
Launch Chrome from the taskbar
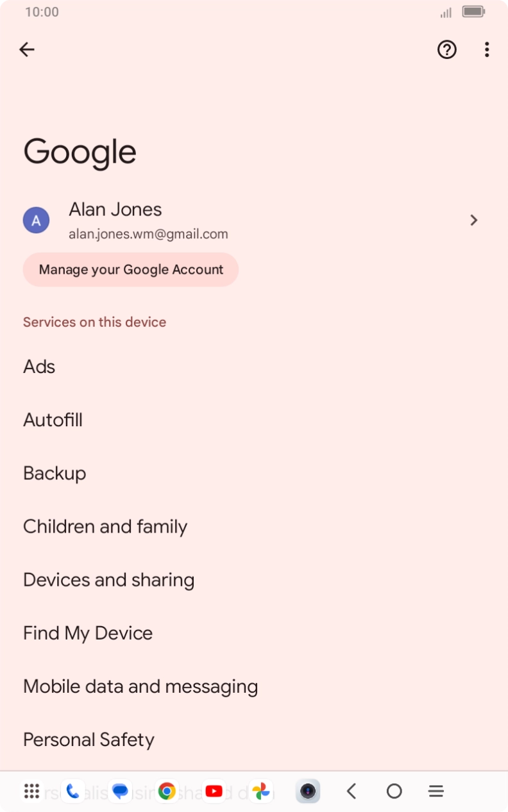click(x=167, y=791)
